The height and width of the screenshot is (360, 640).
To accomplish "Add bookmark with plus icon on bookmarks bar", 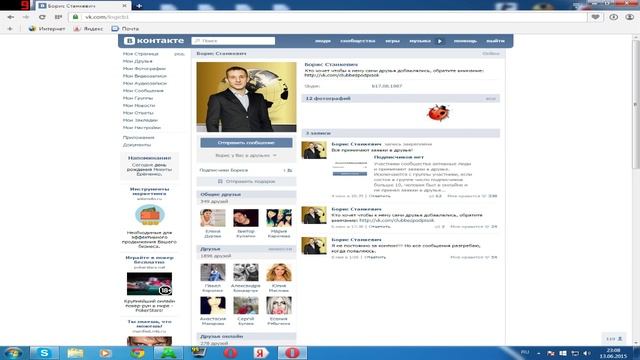I will tap(10, 29).
